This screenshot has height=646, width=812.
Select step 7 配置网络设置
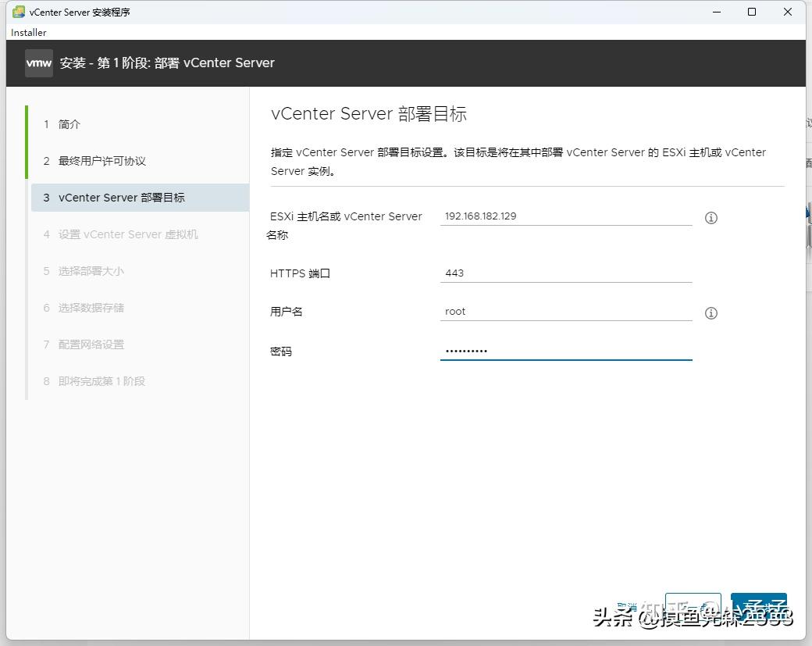click(94, 344)
